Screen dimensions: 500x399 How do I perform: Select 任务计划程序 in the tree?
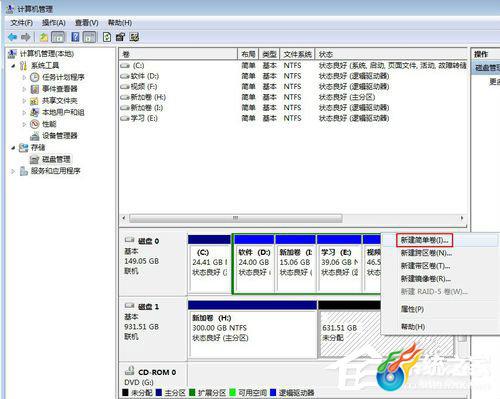pos(63,77)
